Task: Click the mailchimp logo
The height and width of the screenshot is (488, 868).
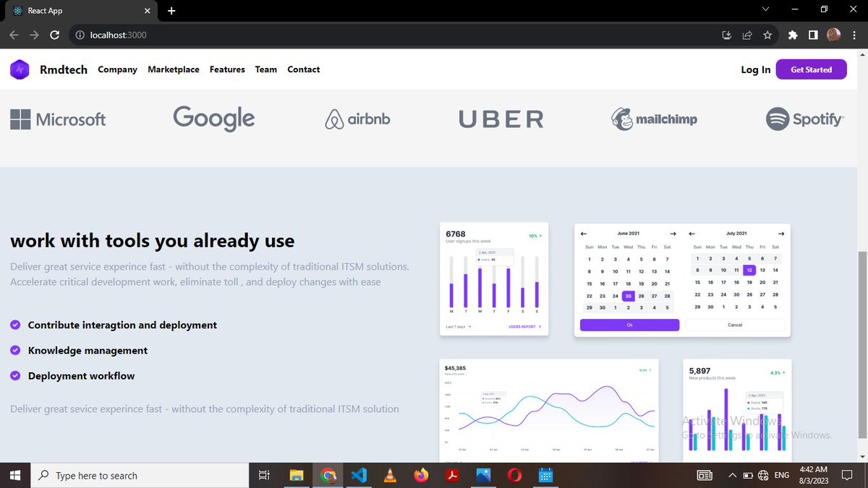Action: coord(654,119)
